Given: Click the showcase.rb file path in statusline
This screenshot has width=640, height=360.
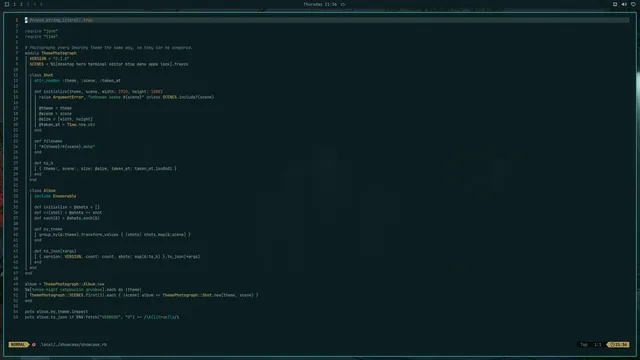Looking at the screenshot, I should point(73,344).
